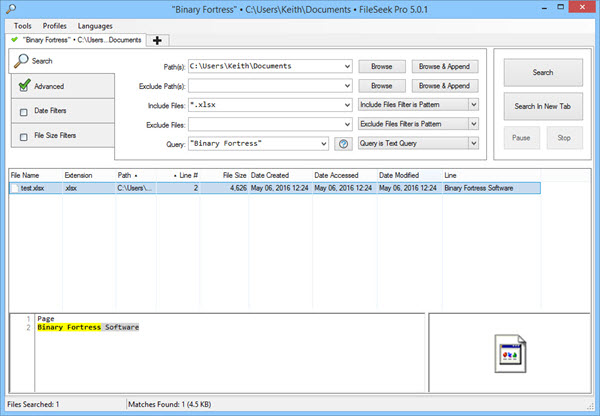Sort by File Name column header
This screenshot has height=416, width=600.
pos(36,175)
